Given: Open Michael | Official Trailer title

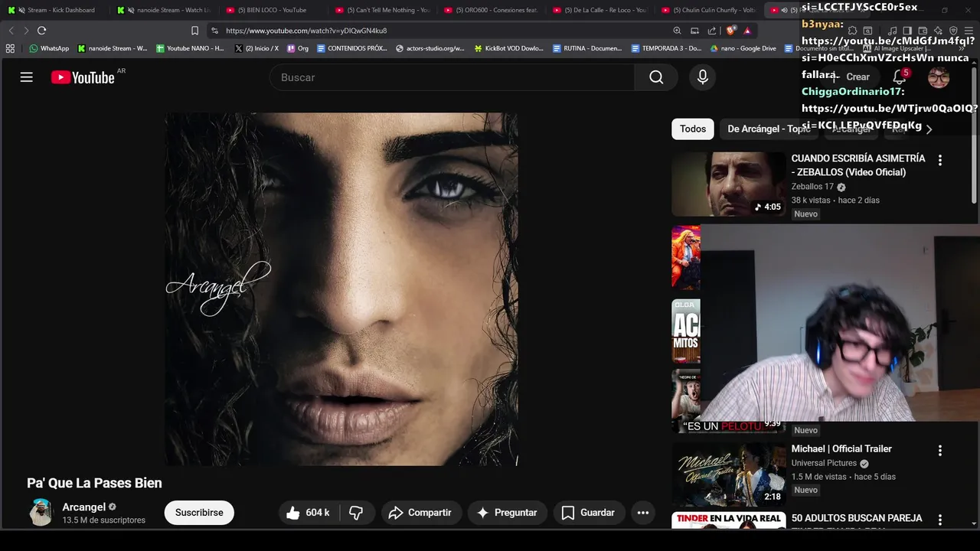Looking at the screenshot, I should [841, 449].
